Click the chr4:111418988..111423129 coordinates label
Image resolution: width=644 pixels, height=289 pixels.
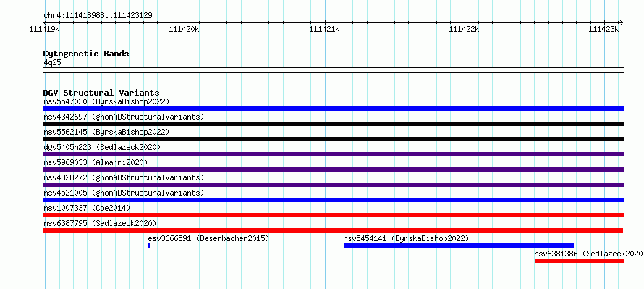98,16
